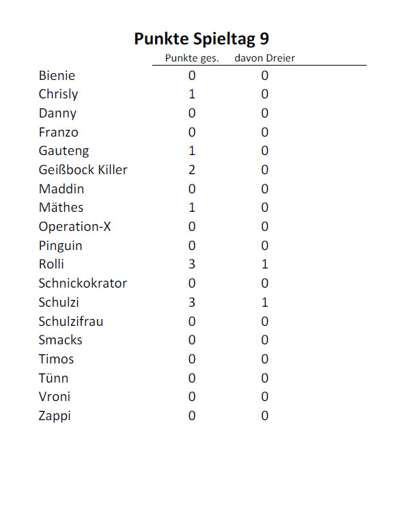The height and width of the screenshot is (511, 420).
Task: Select the Punkte ges. column header
Action: (x=191, y=59)
